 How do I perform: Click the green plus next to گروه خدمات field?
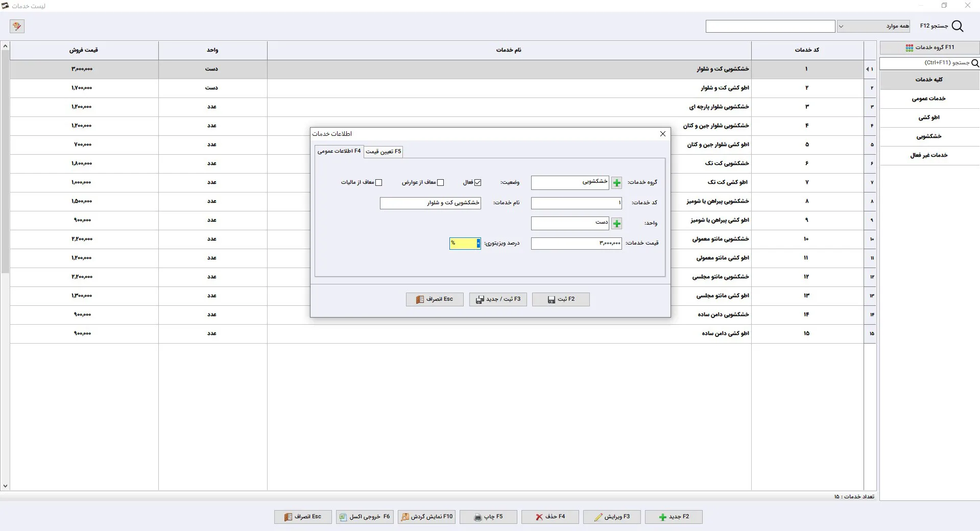617,183
